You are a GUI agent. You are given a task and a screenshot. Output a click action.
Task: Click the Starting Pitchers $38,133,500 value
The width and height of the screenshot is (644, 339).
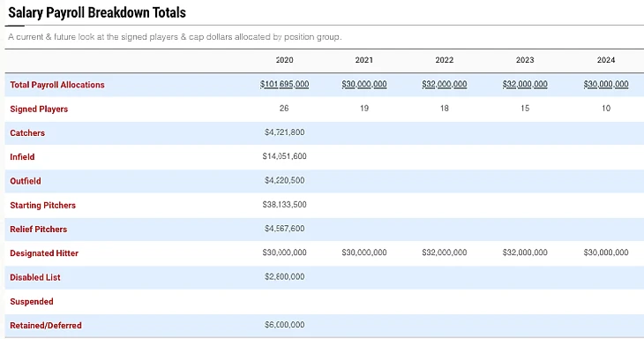tap(284, 204)
